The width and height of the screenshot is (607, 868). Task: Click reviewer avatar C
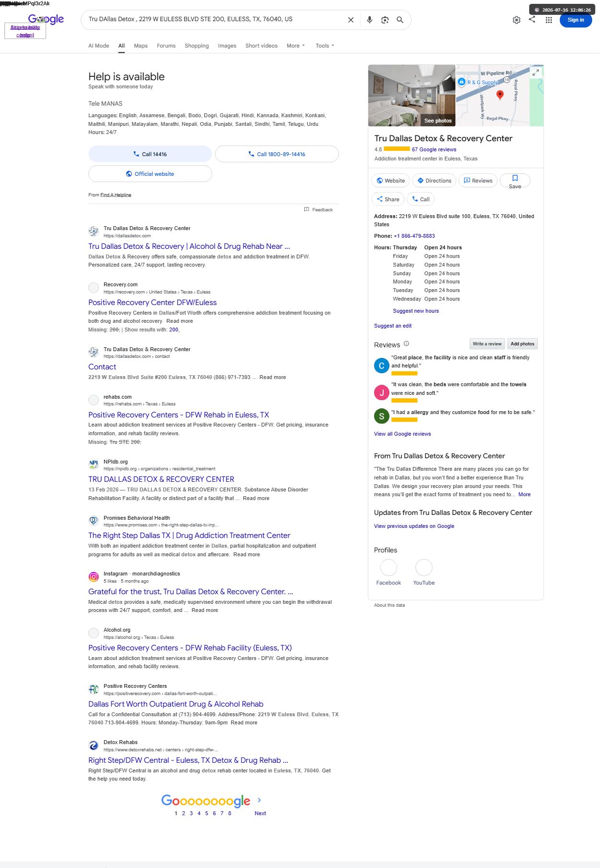[x=382, y=366]
